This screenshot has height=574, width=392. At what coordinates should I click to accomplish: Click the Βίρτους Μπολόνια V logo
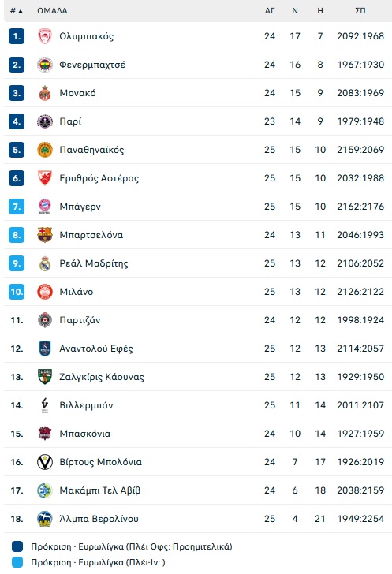(x=45, y=462)
